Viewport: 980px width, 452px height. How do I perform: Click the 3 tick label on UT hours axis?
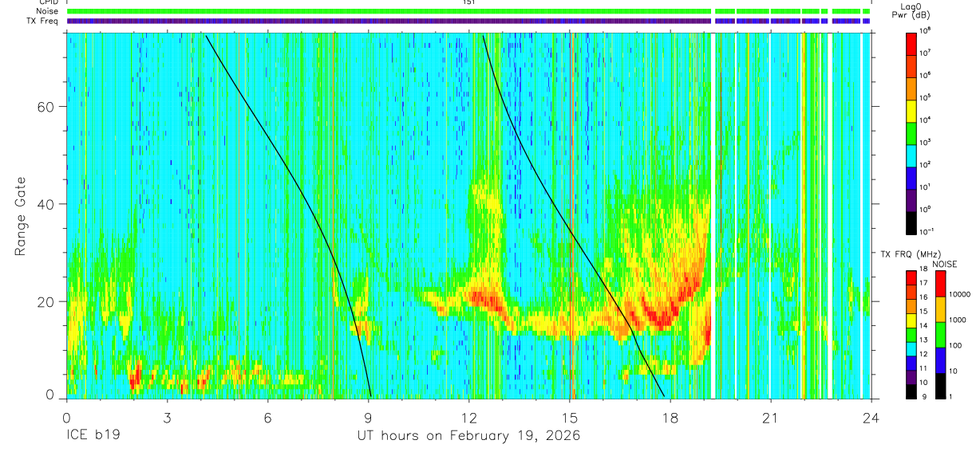(167, 418)
